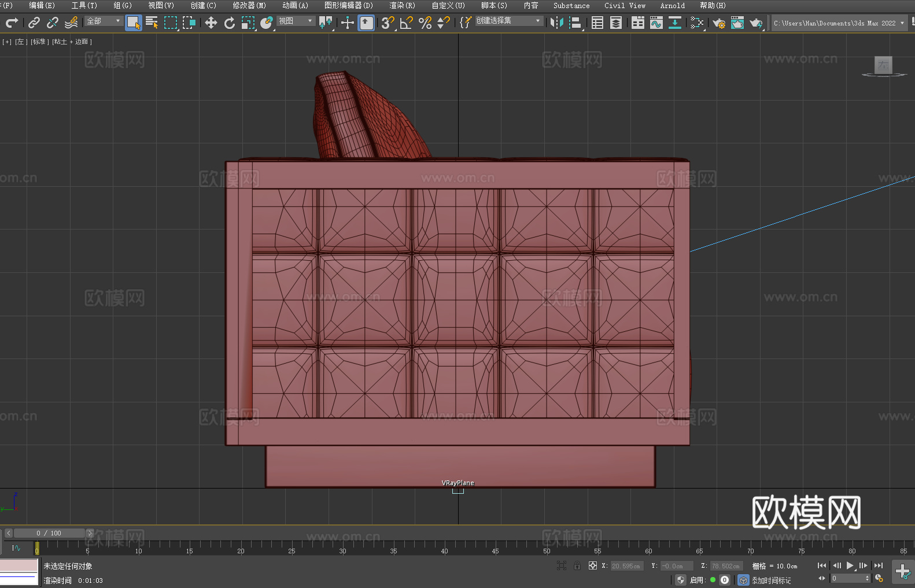Open the 编辑(E) menu

click(42, 5)
